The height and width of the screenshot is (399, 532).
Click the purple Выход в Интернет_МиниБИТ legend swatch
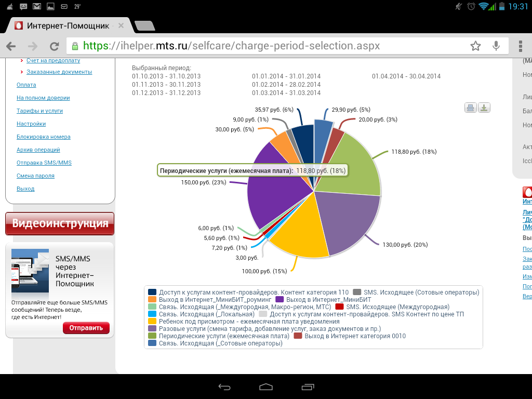click(279, 300)
